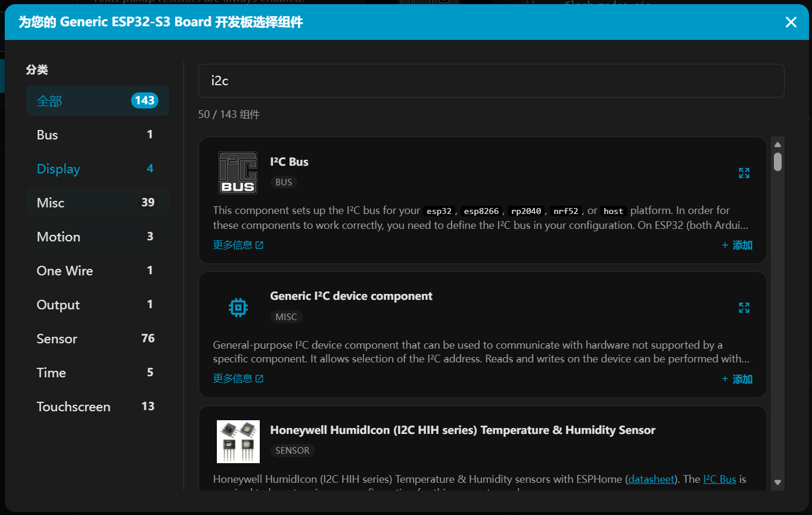Filter components by Display category

(98, 169)
